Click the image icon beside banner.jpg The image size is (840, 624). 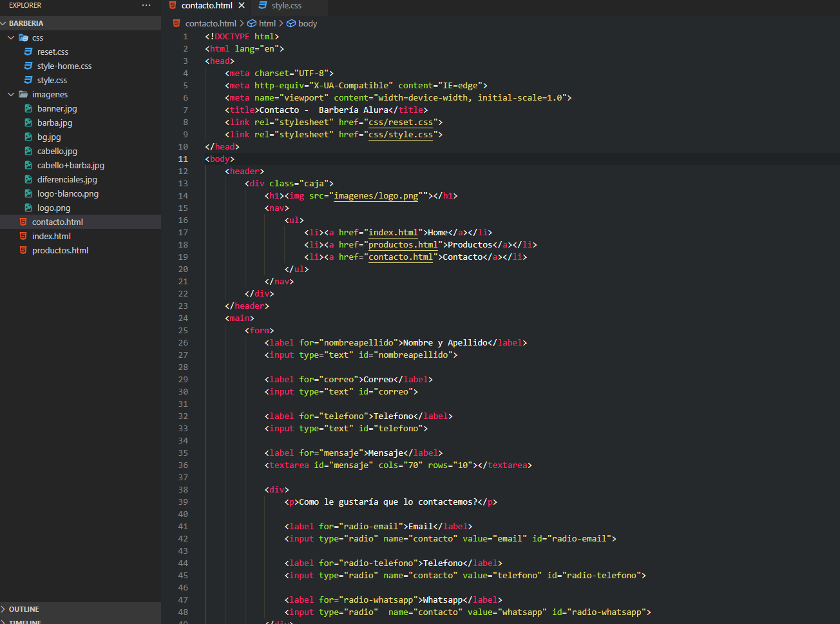click(x=28, y=108)
